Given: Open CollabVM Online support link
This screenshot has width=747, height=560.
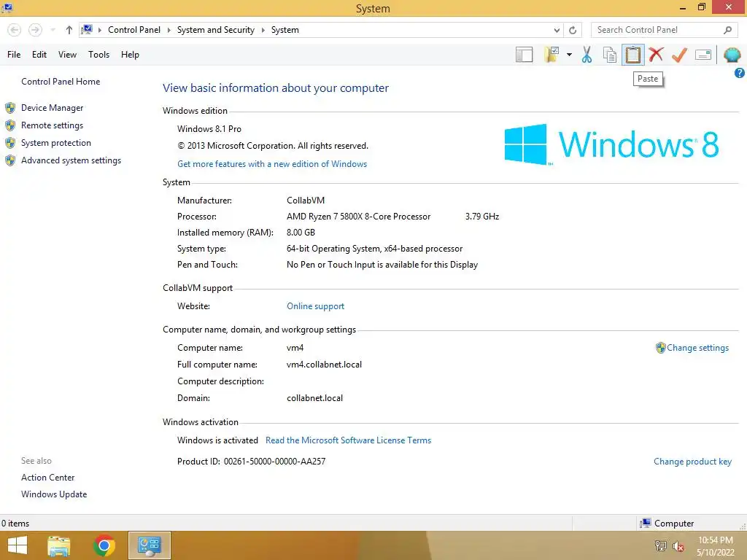Looking at the screenshot, I should tap(315, 306).
